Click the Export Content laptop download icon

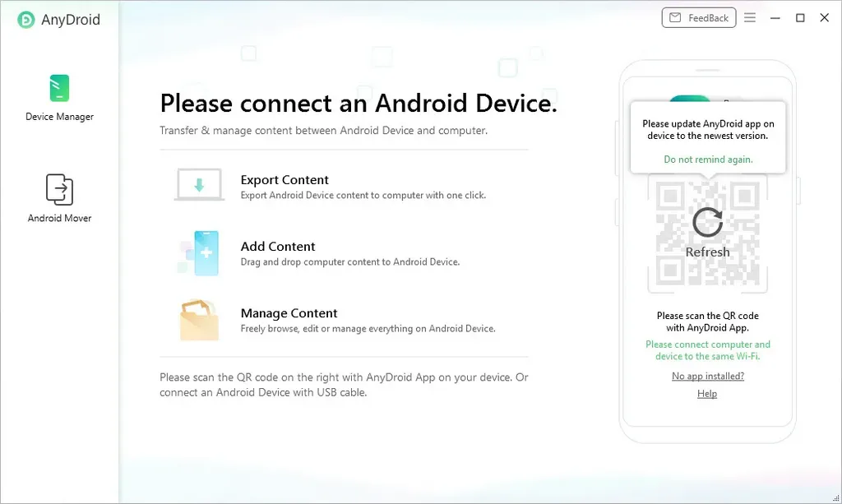pyautogui.click(x=199, y=185)
